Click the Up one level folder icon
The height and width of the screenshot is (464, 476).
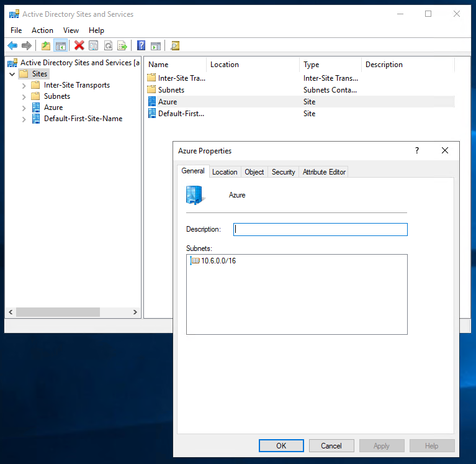(x=46, y=46)
